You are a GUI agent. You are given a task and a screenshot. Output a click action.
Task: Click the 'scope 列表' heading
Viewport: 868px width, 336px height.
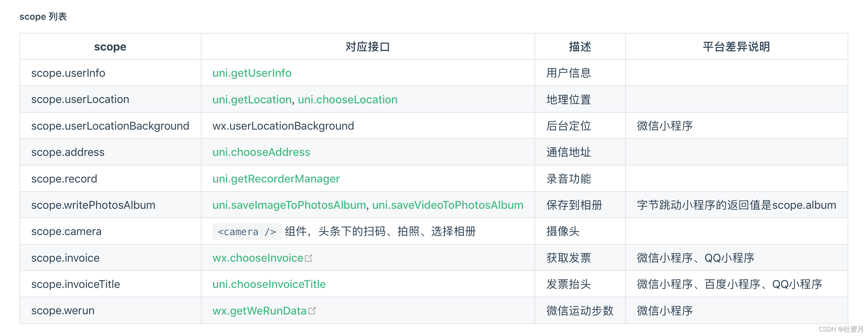[43, 17]
